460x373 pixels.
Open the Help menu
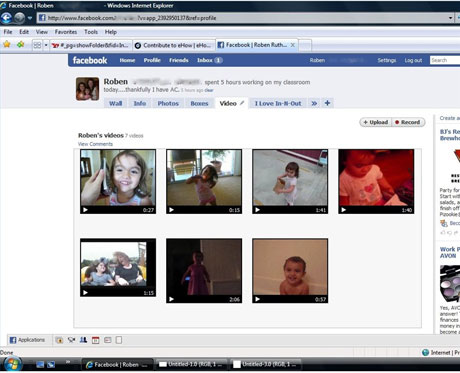click(111, 32)
